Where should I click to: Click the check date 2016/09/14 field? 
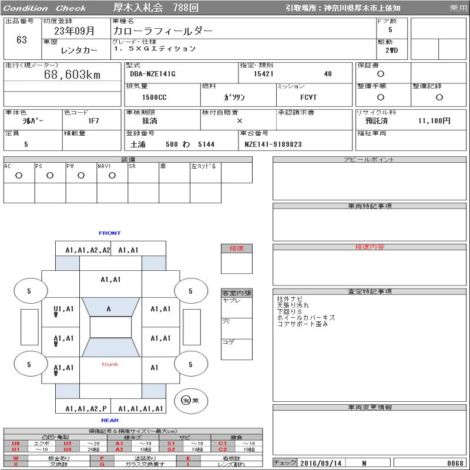coord(321,463)
